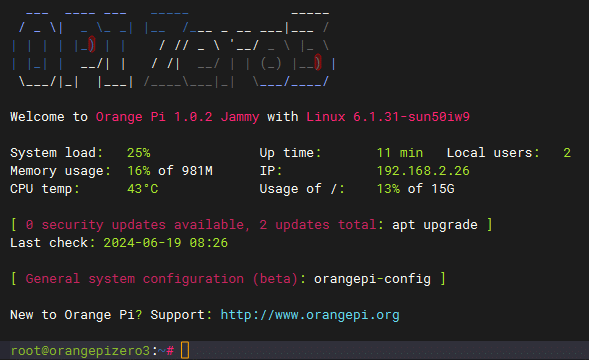Viewport: 589px width, 360px height.
Task: Click the Local users count '2'
Action: [567, 153]
